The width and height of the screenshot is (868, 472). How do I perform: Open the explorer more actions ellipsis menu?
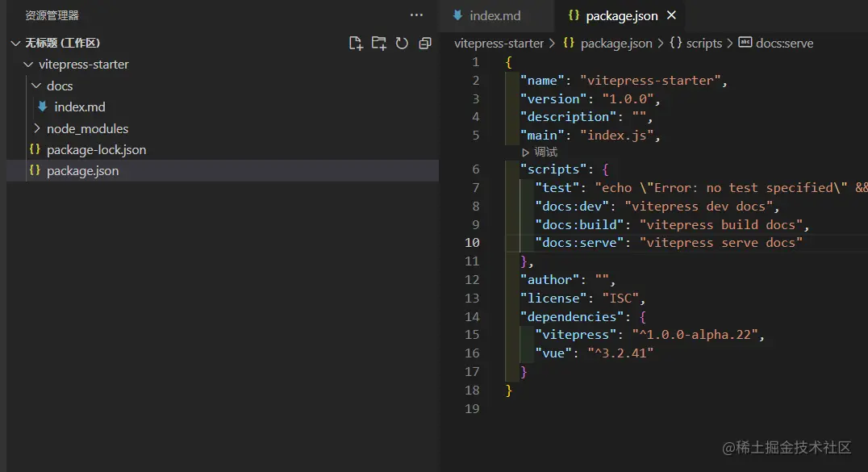point(416,15)
